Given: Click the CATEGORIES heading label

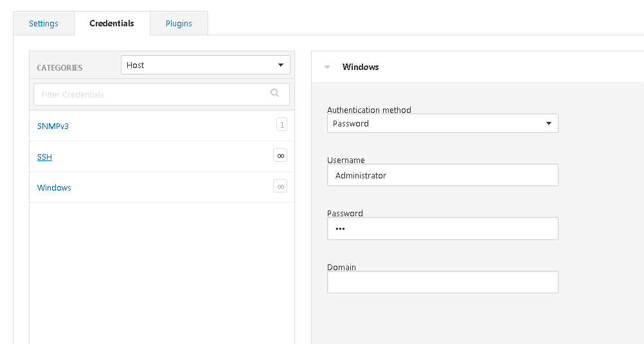Looking at the screenshot, I should coord(60,67).
